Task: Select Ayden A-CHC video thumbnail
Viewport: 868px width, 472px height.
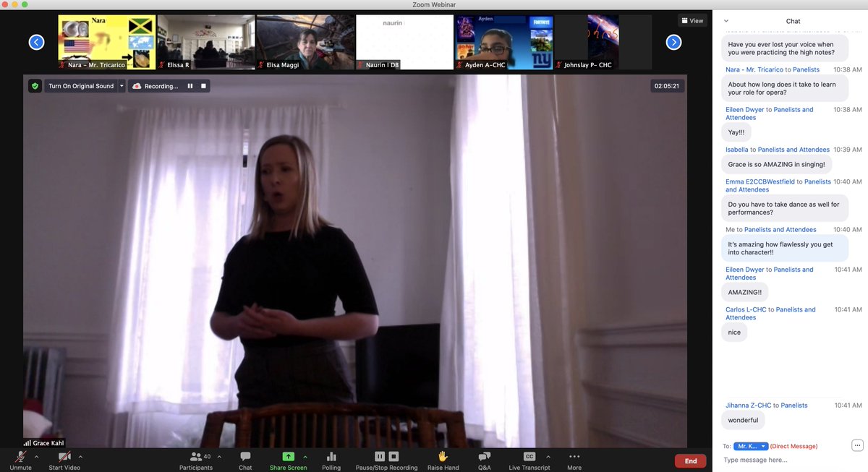Action: pos(503,43)
